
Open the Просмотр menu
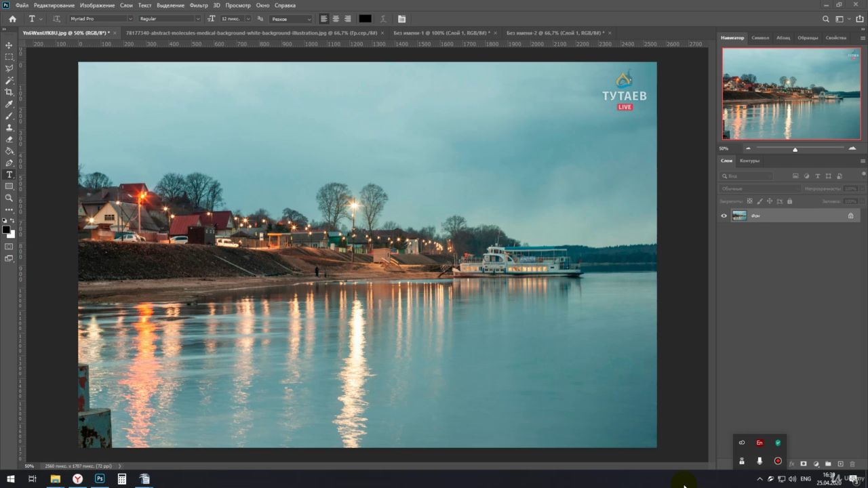(x=238, y=5)
